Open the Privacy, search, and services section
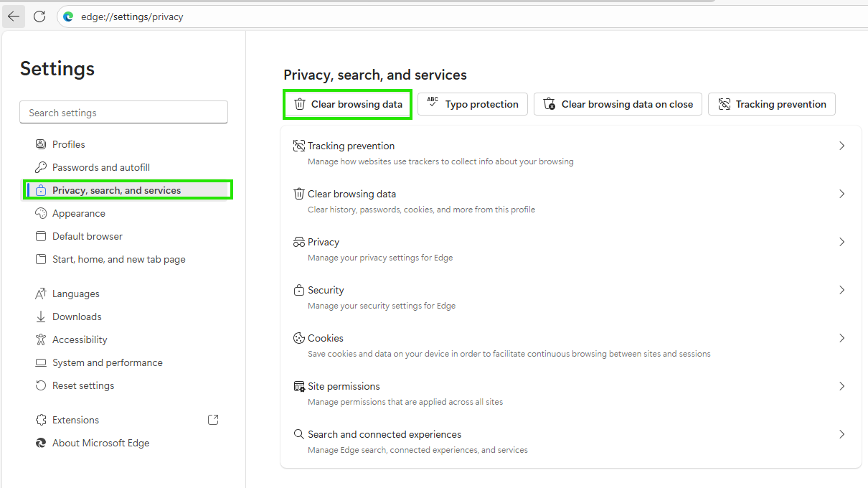 [128, 190]
